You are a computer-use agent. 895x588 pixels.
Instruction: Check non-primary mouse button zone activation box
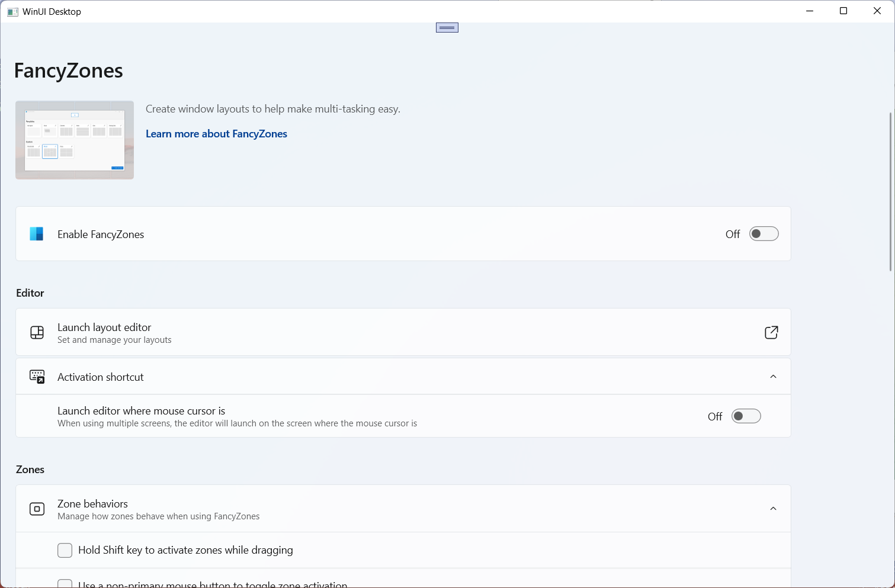pyautogui.click(x=65, y=584)
